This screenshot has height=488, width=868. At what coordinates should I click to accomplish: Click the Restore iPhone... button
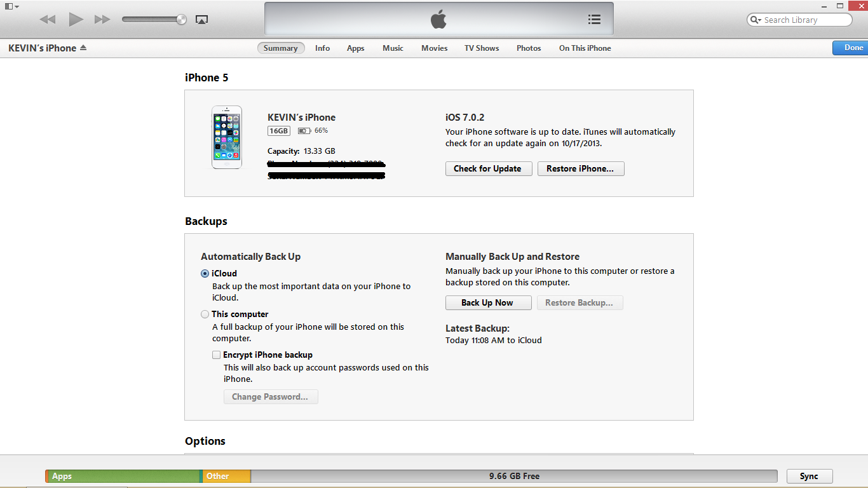[581, 168]
